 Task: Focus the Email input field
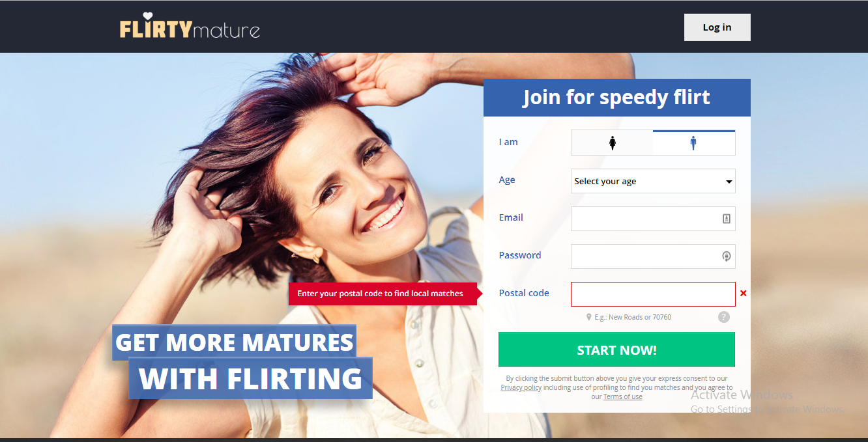click(653, 219)
